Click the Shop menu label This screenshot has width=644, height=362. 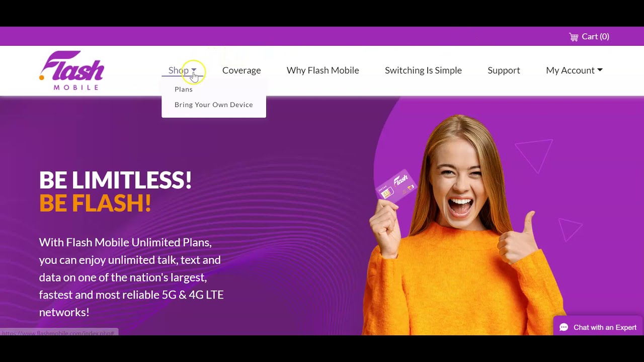coord(178,70)
